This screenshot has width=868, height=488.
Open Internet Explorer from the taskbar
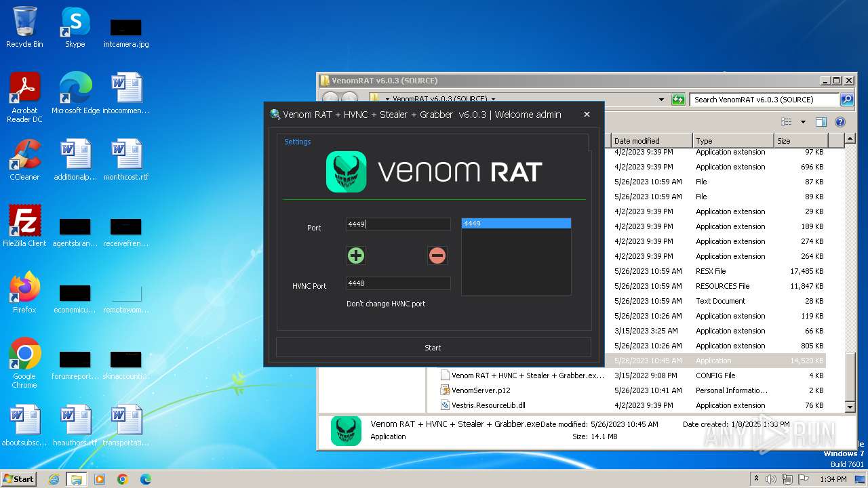coord(54,479)
